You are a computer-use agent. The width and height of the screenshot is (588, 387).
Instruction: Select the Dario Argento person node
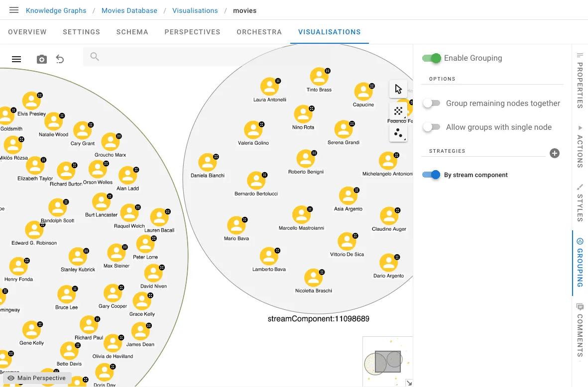coord(389,263)
